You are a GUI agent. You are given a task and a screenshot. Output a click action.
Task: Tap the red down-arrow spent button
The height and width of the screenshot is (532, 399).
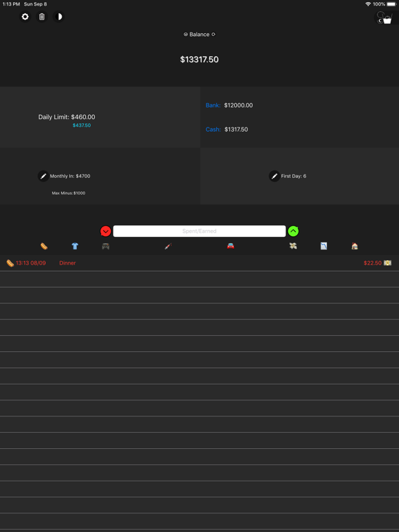105,231
